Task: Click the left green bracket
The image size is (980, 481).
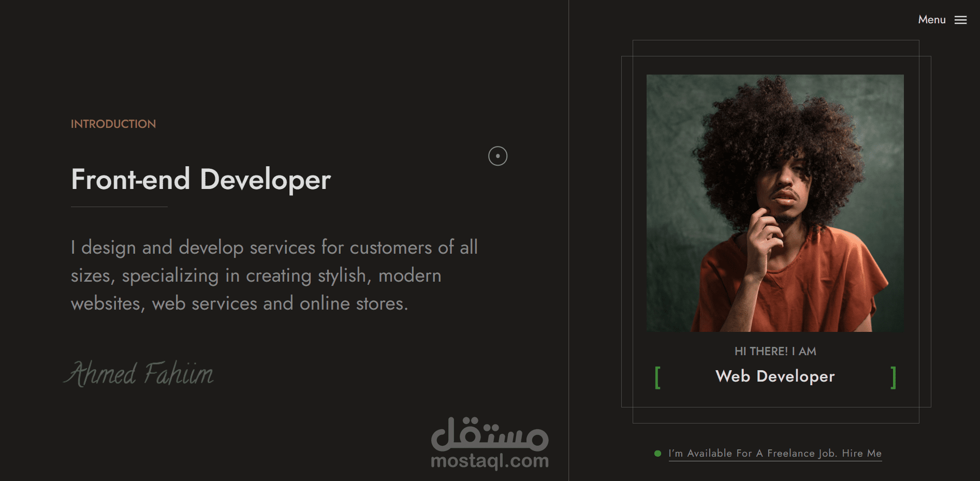Action: click(657, 377)
